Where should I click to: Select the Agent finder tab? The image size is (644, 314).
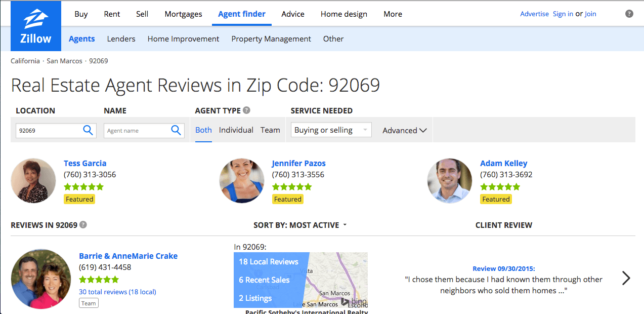coord(242,14)
